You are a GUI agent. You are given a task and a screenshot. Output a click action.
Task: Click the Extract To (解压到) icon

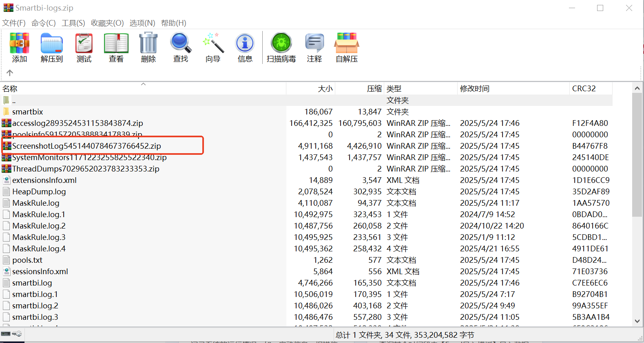[x=52, y=43]
